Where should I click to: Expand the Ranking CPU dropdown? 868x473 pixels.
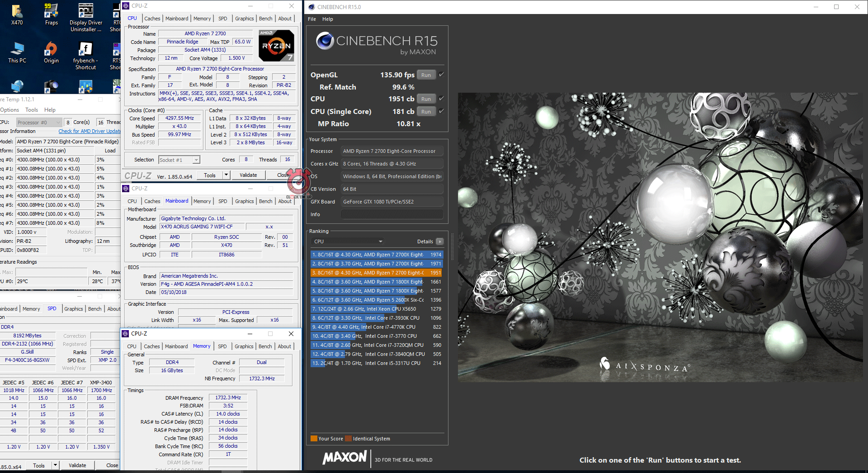point(380,241)
